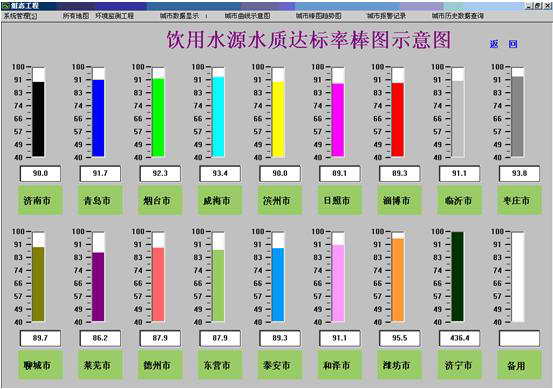This screenshot has width=553, height=389.
Task: Choose the 烟台市 button
Action: 160,201
